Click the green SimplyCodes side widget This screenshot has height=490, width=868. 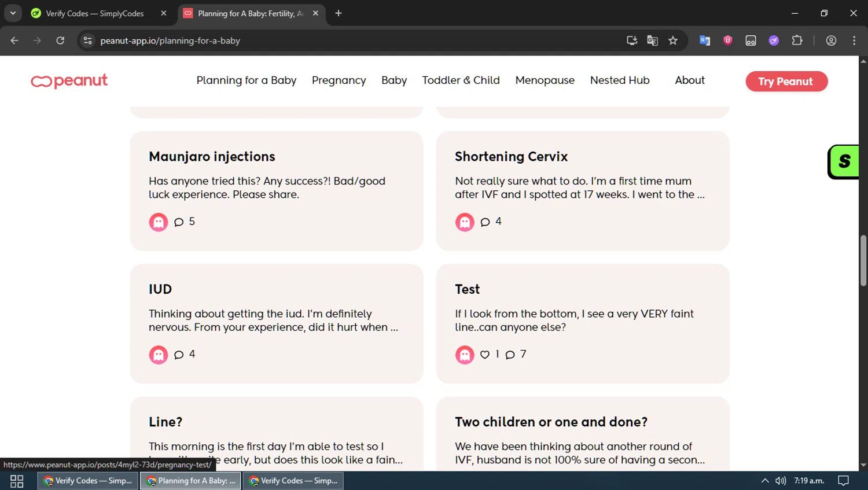click(x=844, y=161)
